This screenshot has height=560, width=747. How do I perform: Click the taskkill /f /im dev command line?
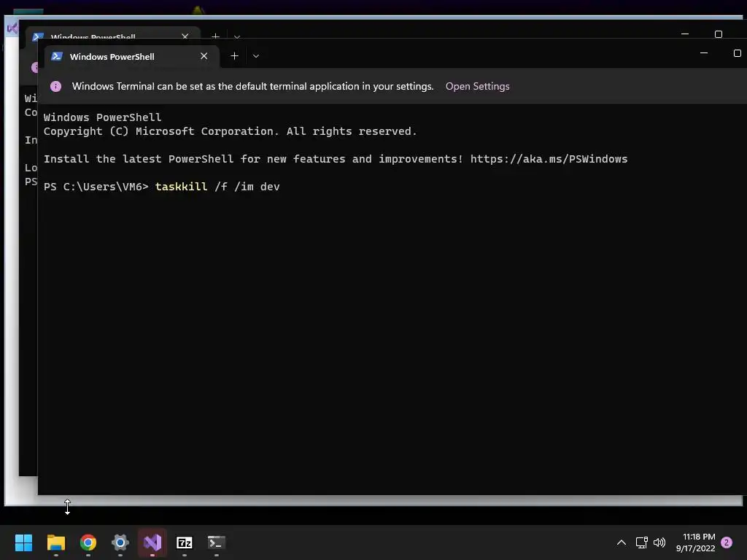217,187
